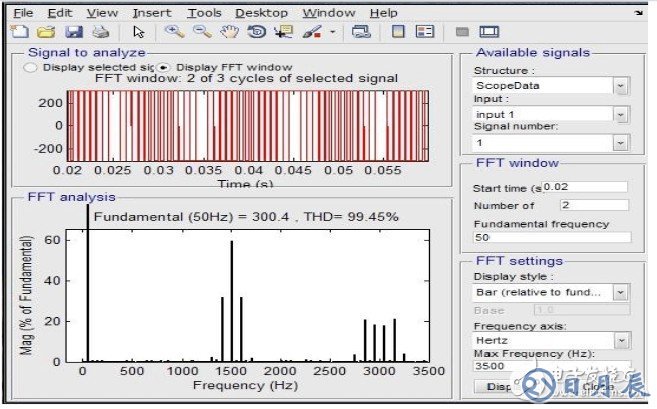Select the Display selected signal radio button
This screenshot has width=657, height=409.
pyautogui.click(x=28, y=67)
